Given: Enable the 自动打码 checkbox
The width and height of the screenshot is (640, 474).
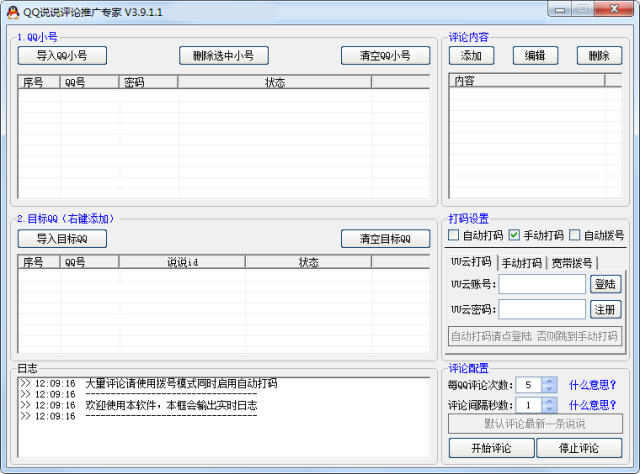Looking at the screenshot, I should 453,235.
